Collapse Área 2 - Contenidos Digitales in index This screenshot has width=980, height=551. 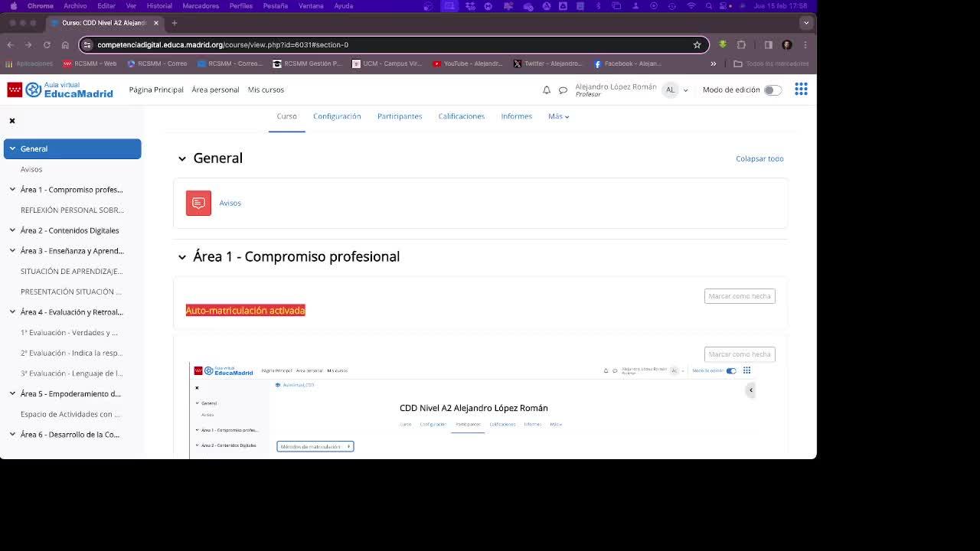(12, 230)
